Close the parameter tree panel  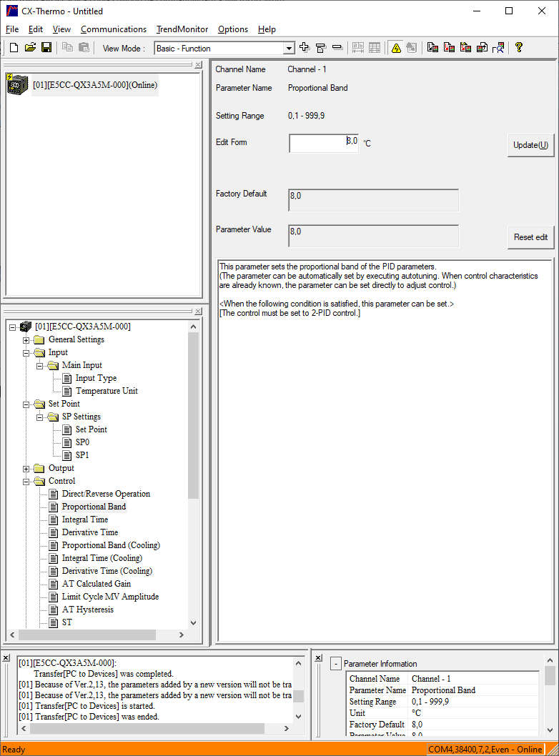click(x=198, y=312)
